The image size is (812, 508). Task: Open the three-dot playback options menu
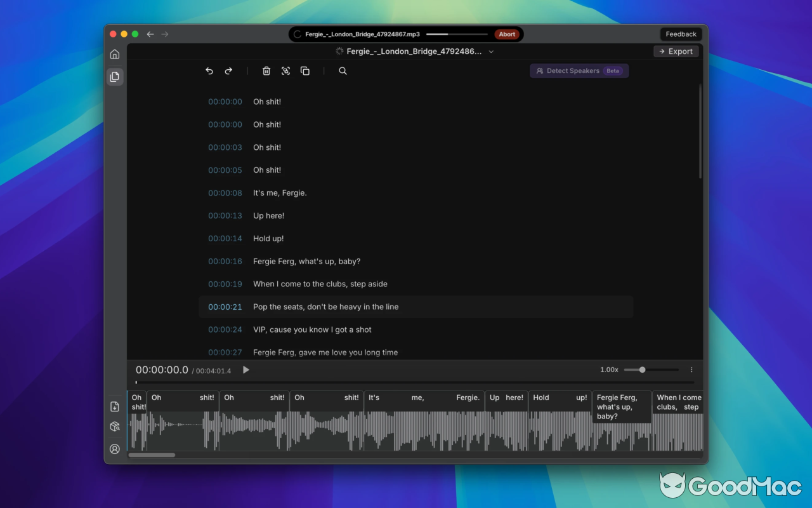pos(691,370)
